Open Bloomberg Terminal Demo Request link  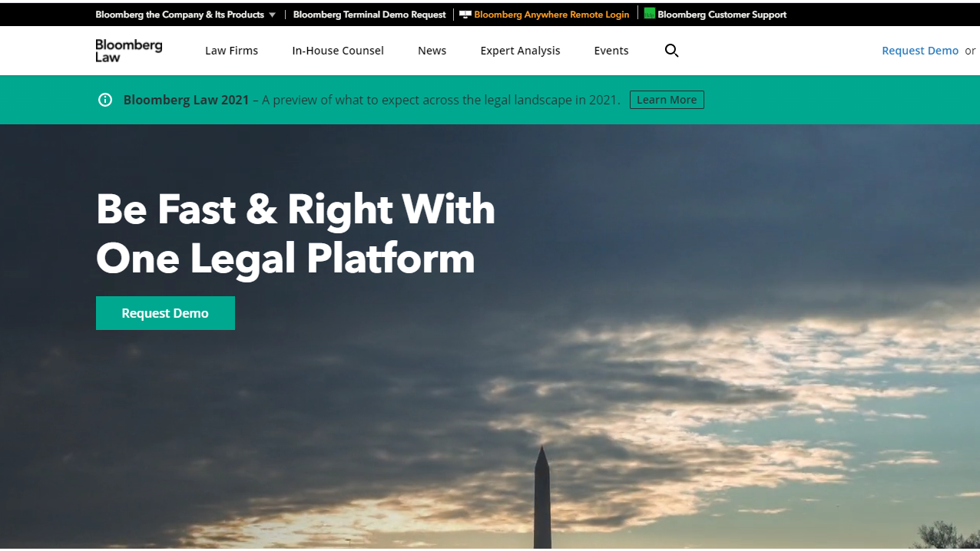click(x=369, y=15)
